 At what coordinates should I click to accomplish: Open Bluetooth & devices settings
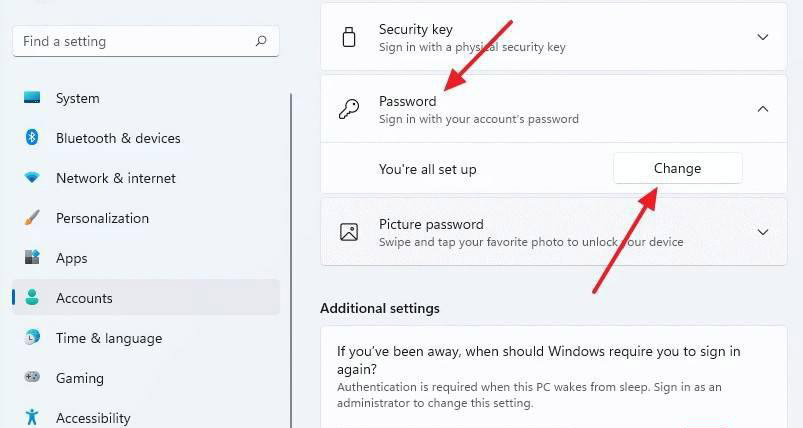tap(118, 138)
